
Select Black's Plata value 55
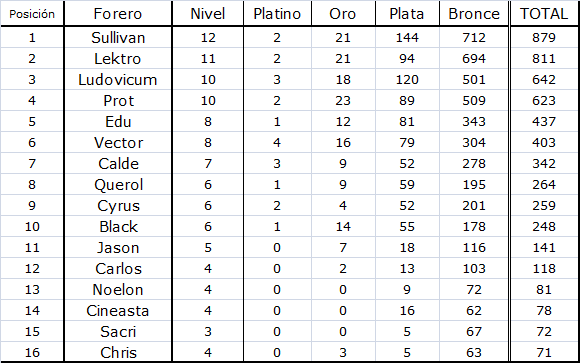point(407,226)
